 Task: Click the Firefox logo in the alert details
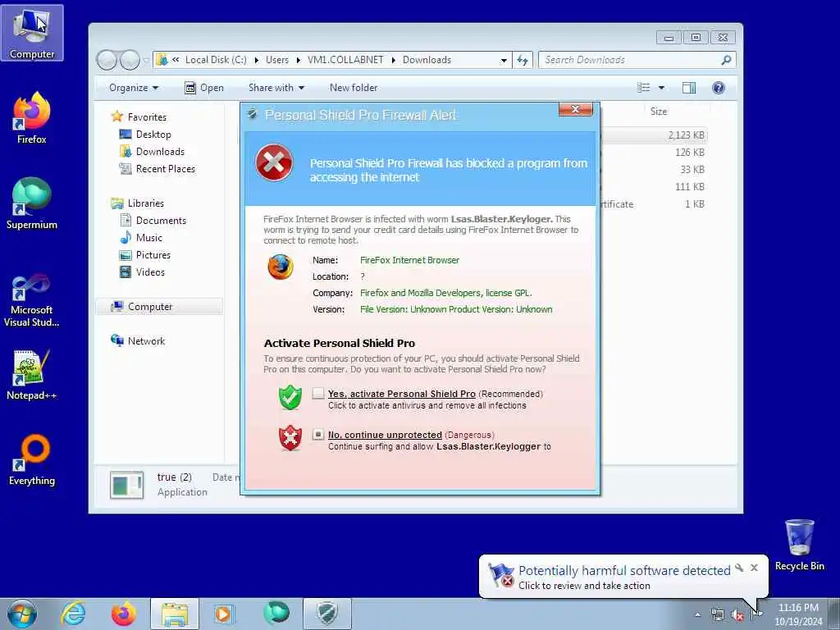point(281,267)
